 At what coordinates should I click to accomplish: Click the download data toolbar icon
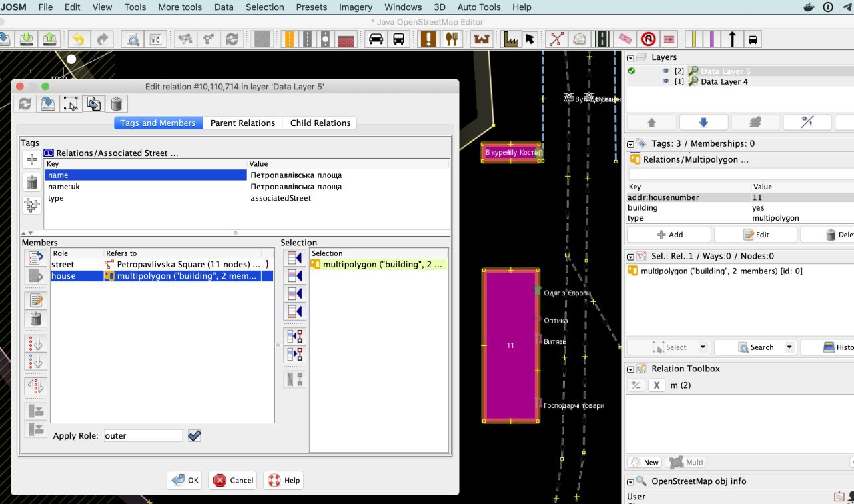point(27,39)
